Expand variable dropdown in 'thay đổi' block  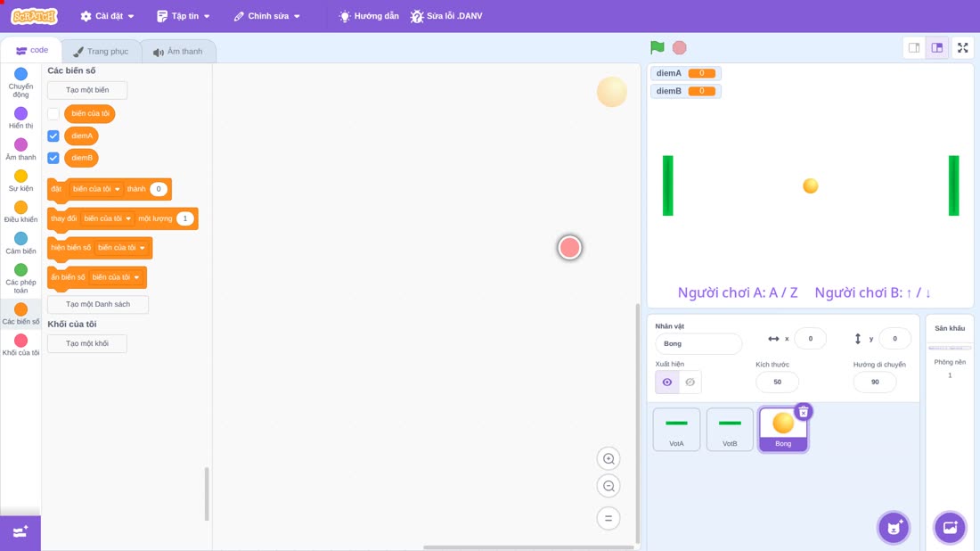pyautogui.click(x=108, y=218)
